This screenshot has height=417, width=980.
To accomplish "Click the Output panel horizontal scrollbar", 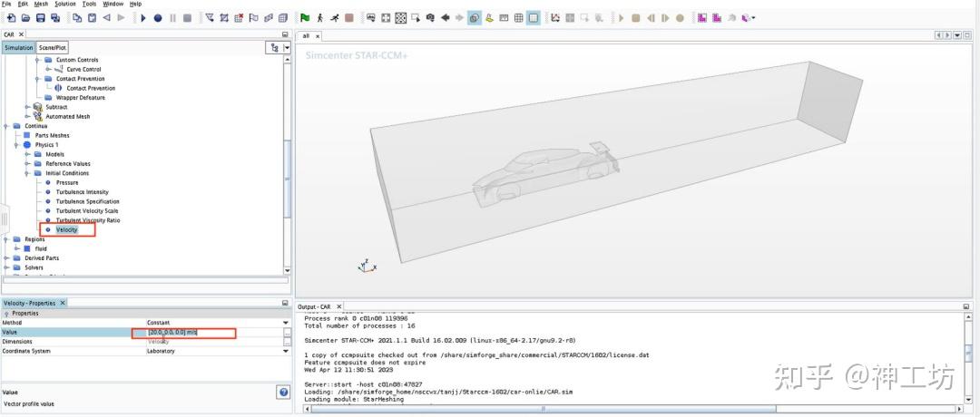I will tap(544, 409).
